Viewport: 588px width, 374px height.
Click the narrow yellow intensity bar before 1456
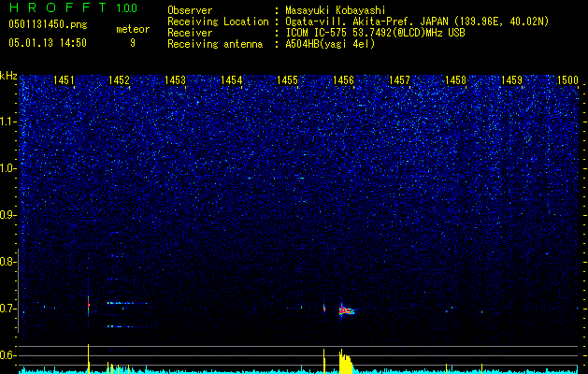click(x=324, y=361)
